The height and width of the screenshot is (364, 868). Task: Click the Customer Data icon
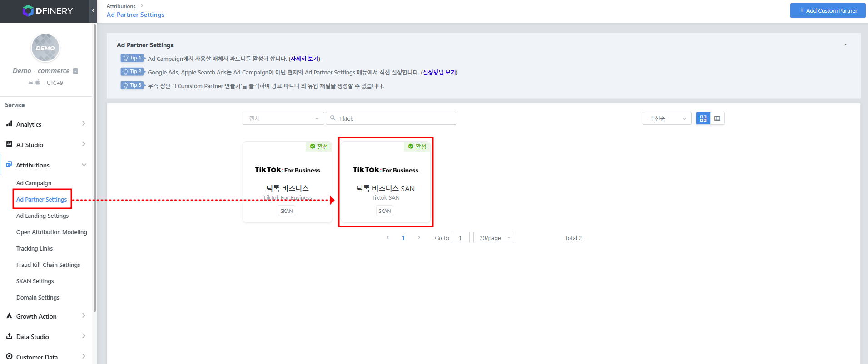[9, 356]
